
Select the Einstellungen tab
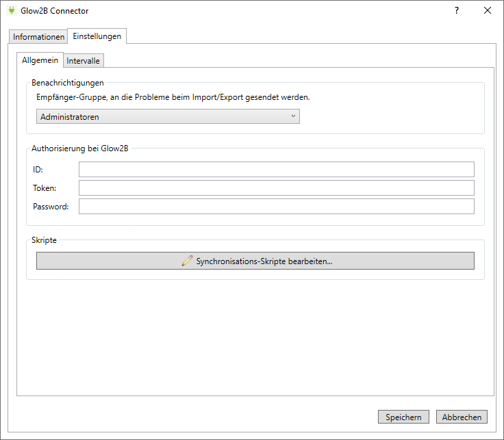point(97,36)
